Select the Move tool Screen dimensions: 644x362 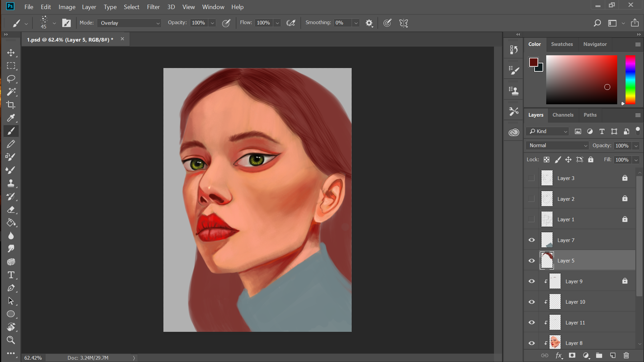point(11,53)
